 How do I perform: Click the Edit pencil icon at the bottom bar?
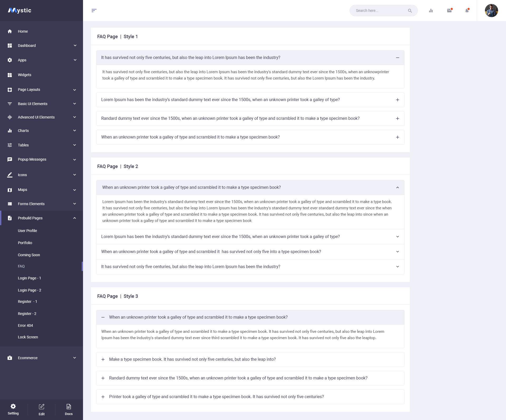[42, 406]
